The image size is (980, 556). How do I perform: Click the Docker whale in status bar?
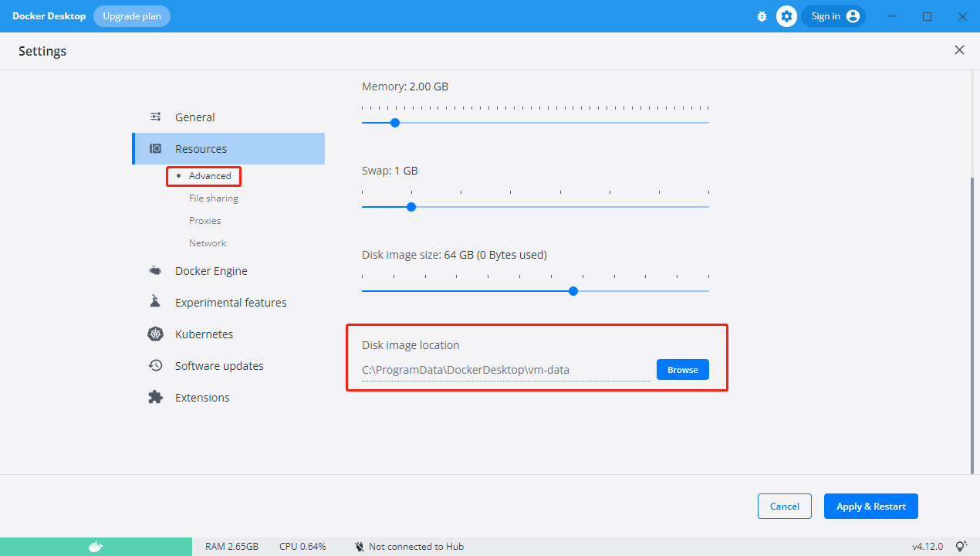pos(96,546)
